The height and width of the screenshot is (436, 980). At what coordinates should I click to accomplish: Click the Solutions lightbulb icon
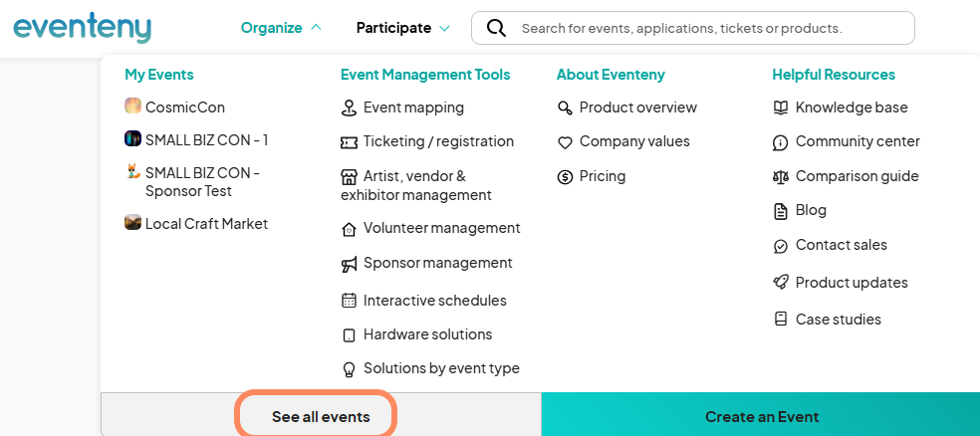(349, 369)
